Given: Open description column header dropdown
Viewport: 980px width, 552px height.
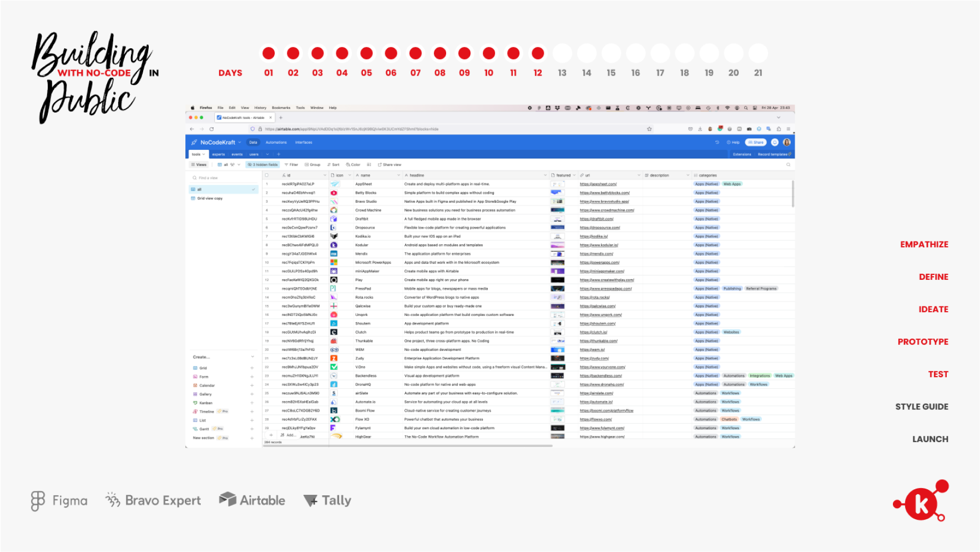Looking at the screenshot, I should click(688, 175).
